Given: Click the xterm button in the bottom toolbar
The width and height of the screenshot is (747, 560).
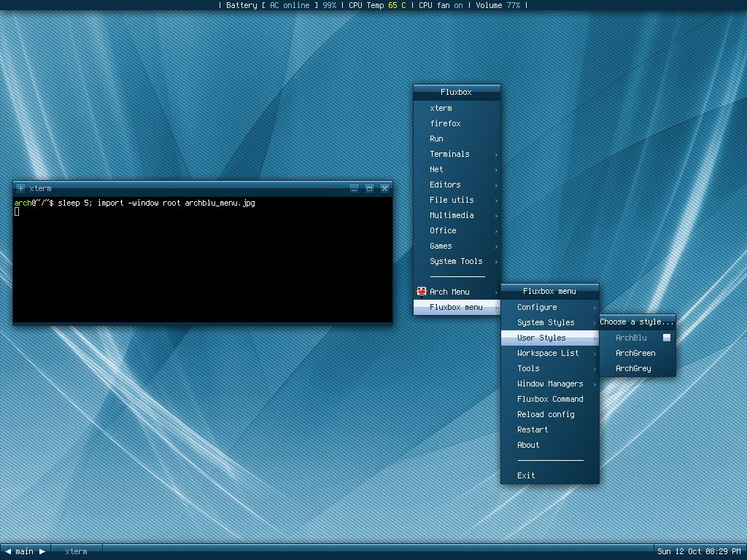Looking at the screenshot, I should [76, 551].
